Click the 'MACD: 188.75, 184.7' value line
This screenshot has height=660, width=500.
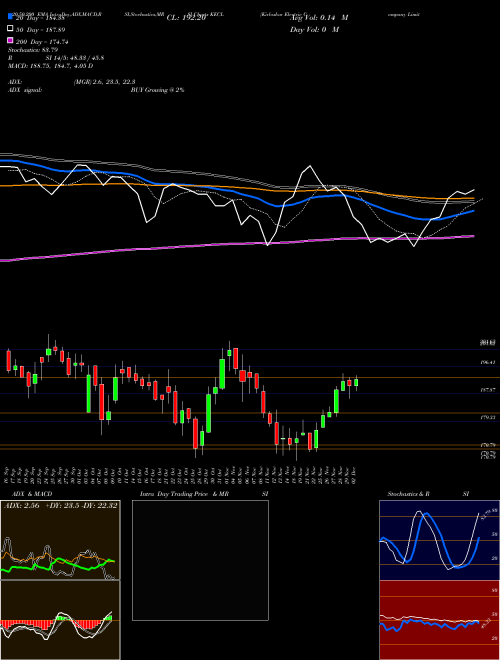tap(51, 66)
